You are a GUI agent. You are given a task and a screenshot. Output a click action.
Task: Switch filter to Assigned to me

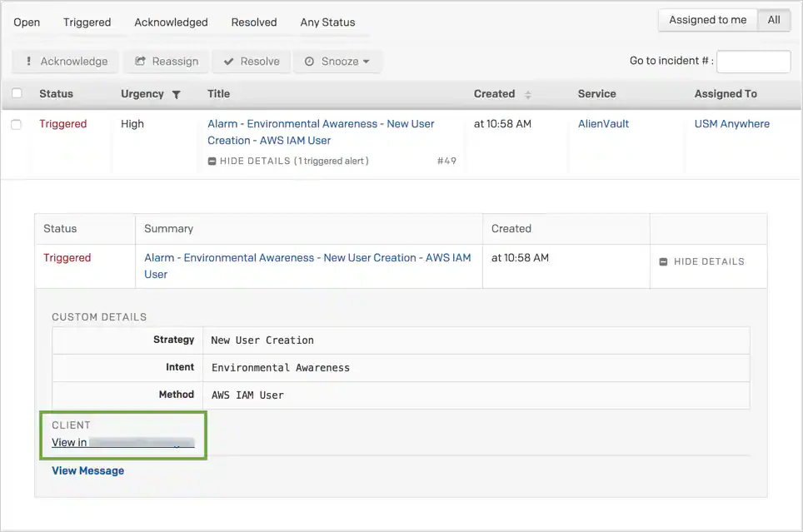[x=708, y=20]
